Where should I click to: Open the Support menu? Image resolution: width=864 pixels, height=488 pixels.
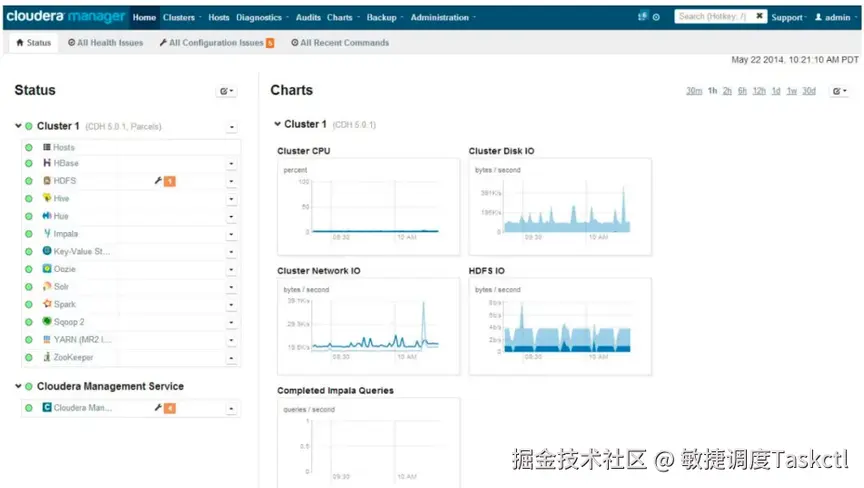coord(789,18)
